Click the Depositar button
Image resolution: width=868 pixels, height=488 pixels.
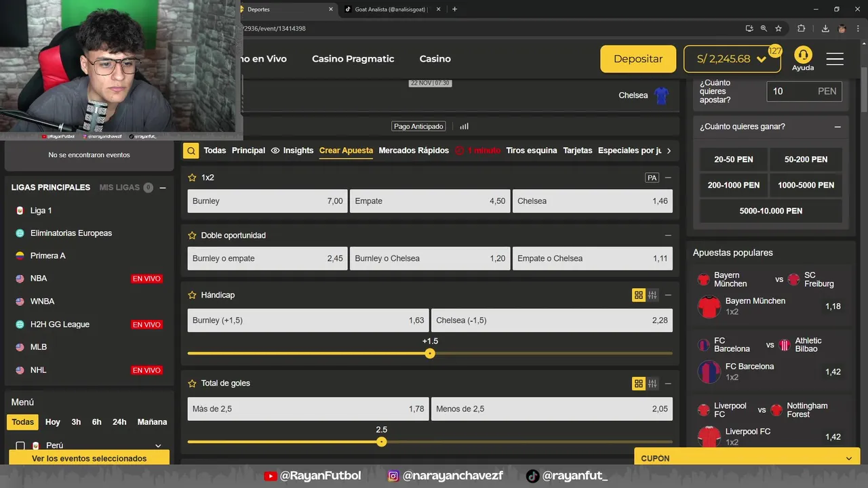tap(638, 59)
